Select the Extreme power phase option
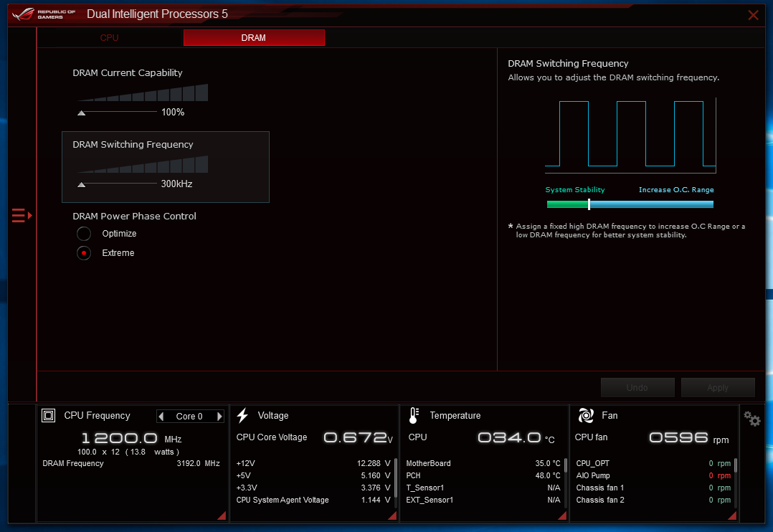The width and height of the screenshot is (773, 532). [84, 253]
